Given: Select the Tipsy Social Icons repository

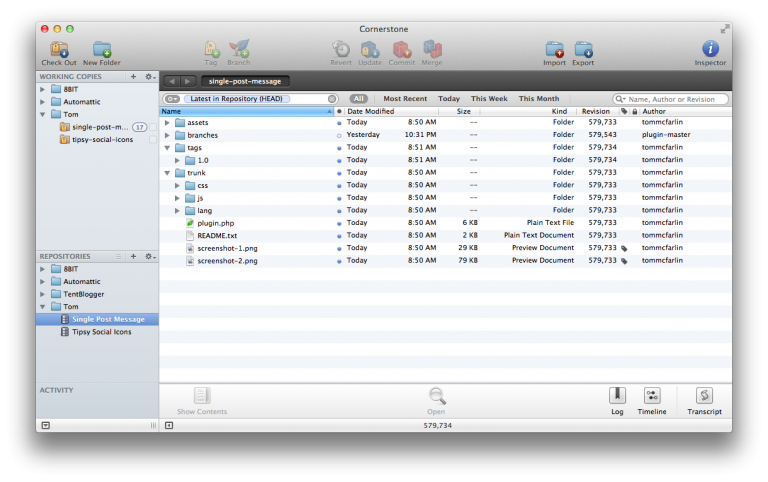Looking at the screenshot, I should tap(97, 332).
